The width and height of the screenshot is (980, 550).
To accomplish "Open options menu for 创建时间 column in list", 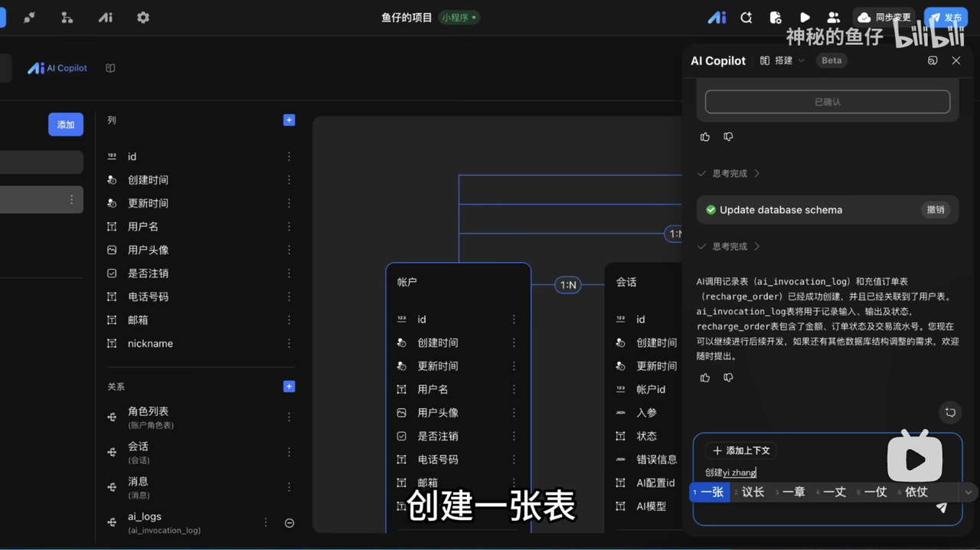I will (289, 180).
